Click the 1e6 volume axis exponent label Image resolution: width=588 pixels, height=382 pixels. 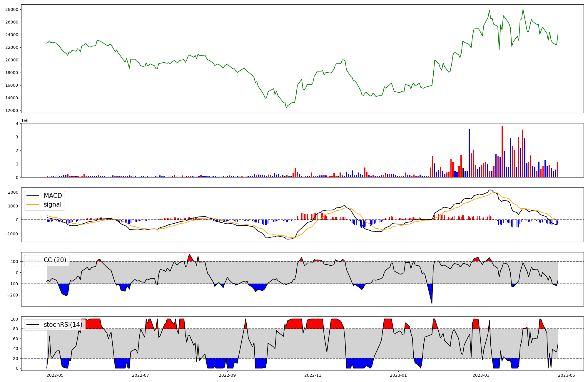[25, 121]
